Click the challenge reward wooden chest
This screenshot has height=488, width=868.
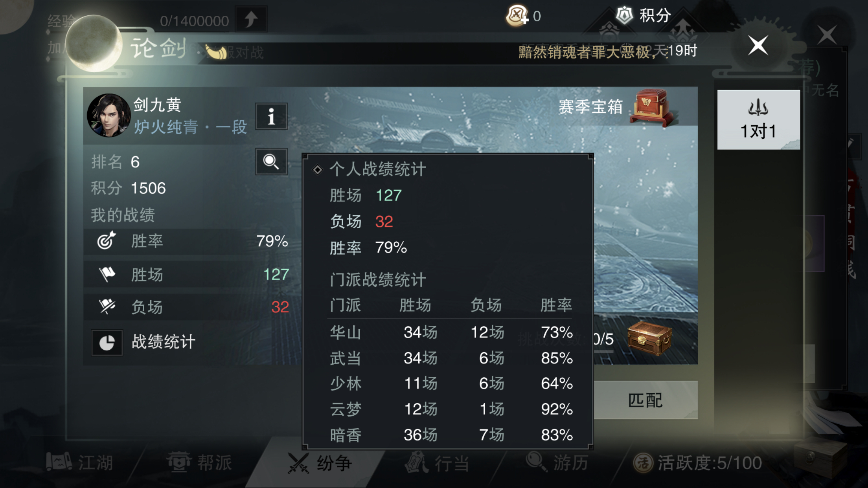click(x=649, y=338)
